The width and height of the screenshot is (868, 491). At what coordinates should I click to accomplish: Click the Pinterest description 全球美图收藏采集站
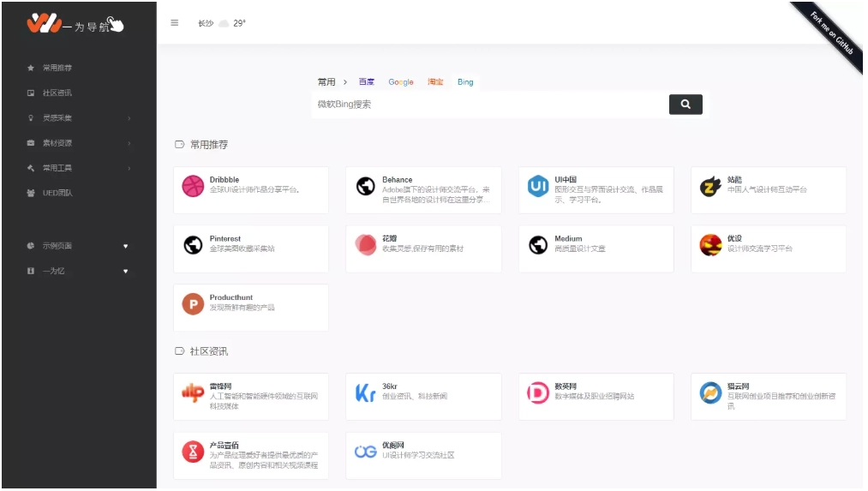click(x=242, y=248)
